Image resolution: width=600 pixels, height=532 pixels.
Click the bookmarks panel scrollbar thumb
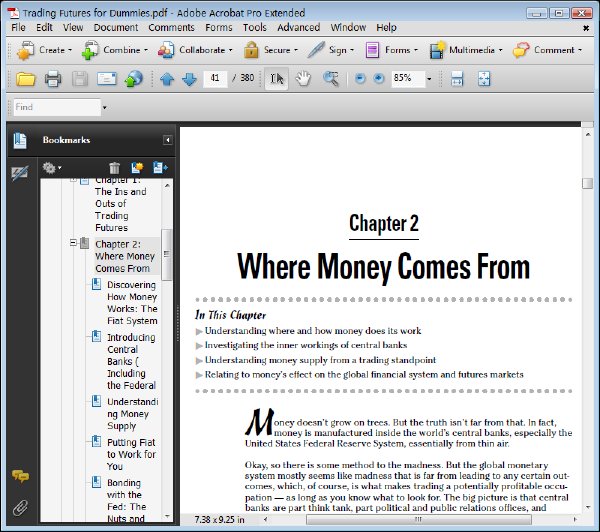click(166, 255)
